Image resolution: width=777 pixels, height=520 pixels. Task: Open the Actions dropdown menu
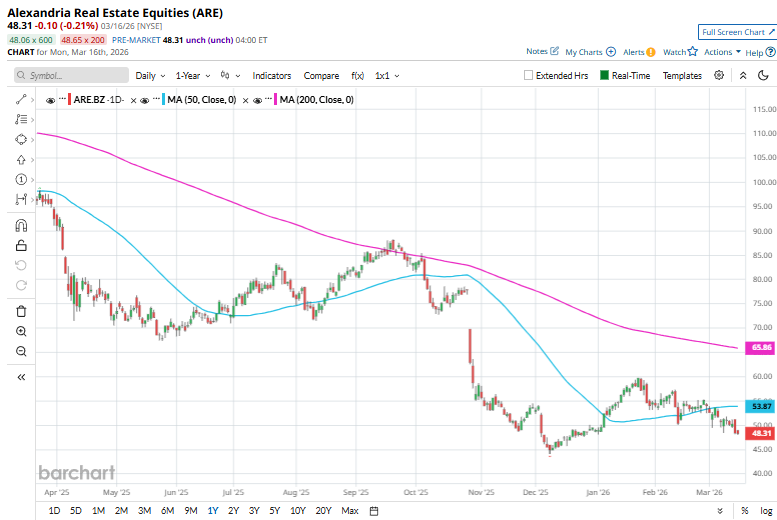[x=722, y=51]
